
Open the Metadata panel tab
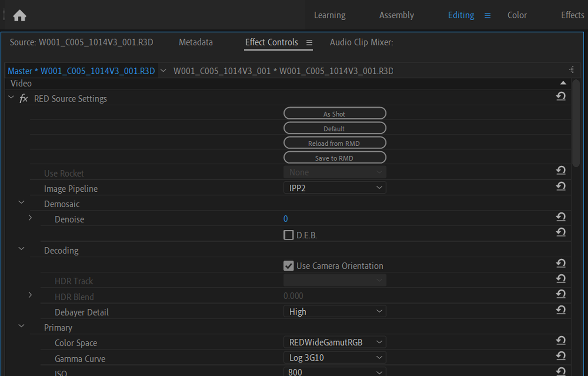click(196, 42)
